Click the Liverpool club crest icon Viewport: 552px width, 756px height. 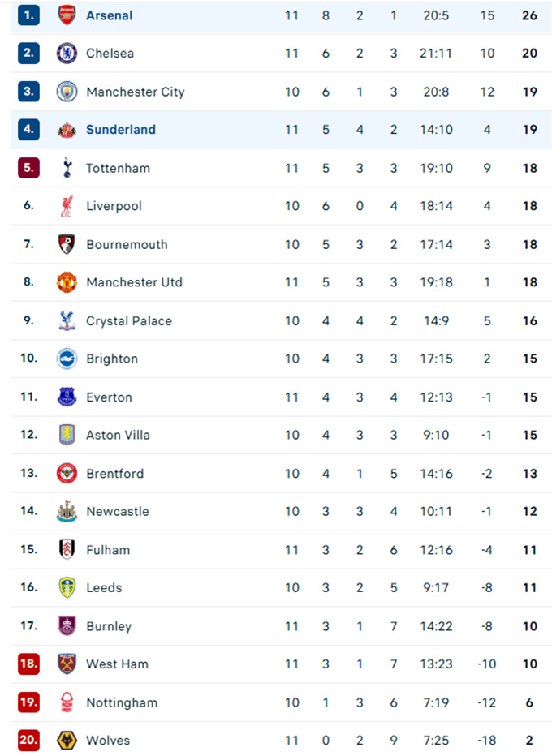pos(67,206)
